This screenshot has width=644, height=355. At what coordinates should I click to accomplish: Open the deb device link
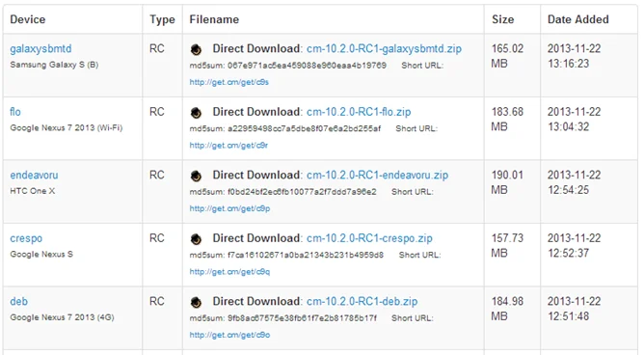pos(19,302)
